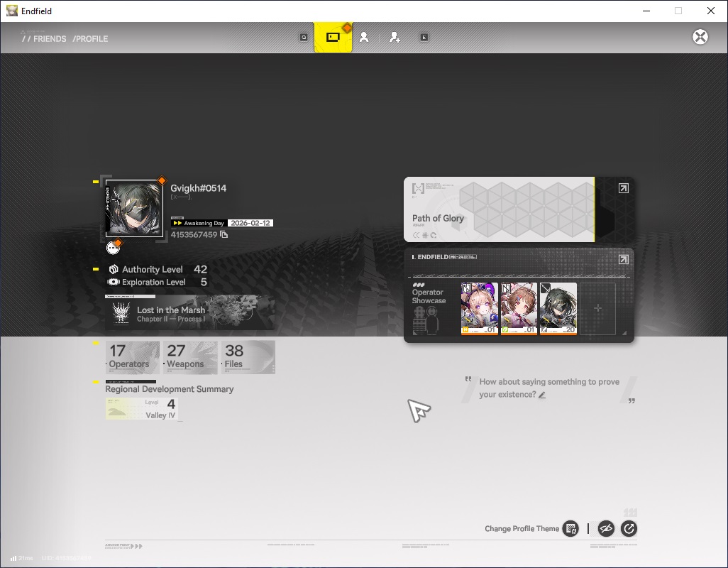Close the profile with the X circle icon
This screenshot has width=728, height=568.
click(x=700, y=37)
